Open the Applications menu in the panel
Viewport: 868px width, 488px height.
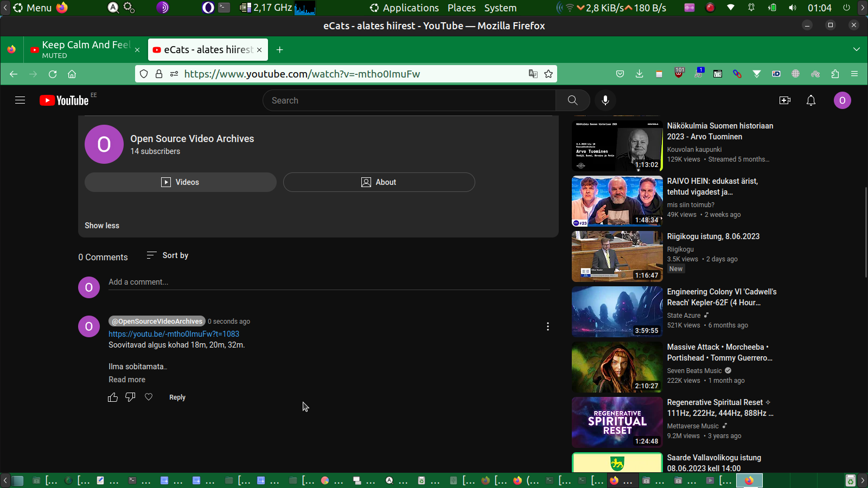click(x=404, y=8)
